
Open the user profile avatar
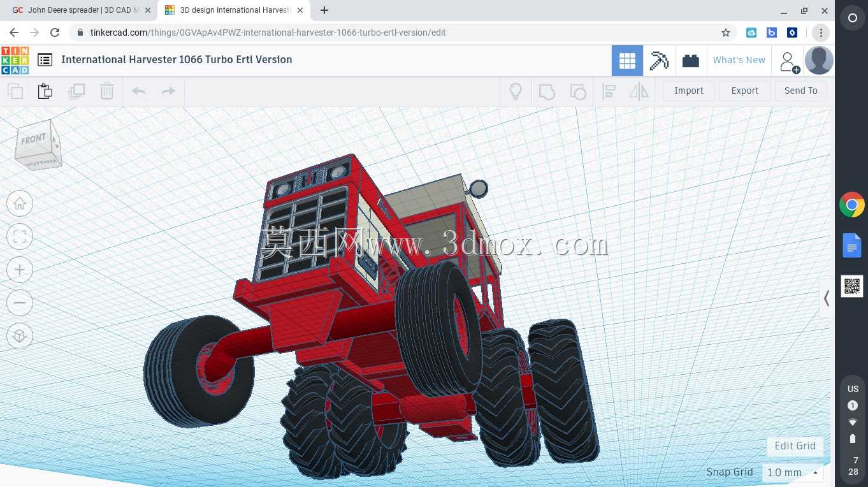pos(819,61)
